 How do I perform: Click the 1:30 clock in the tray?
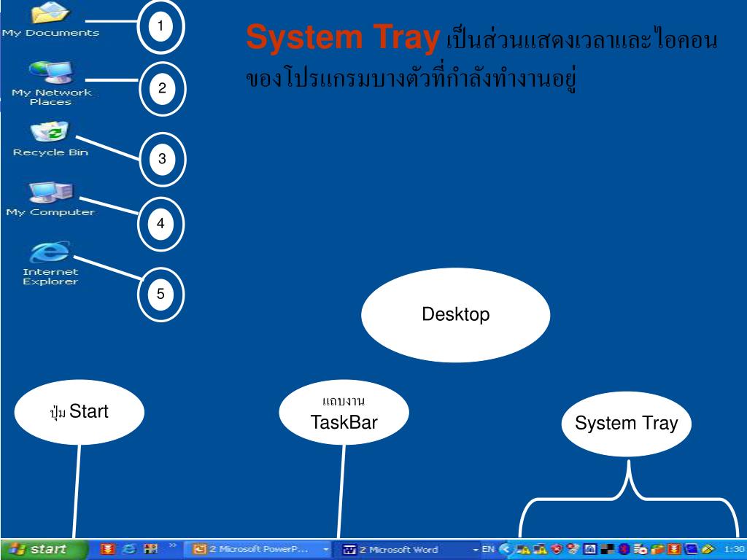tap(734, 550)
